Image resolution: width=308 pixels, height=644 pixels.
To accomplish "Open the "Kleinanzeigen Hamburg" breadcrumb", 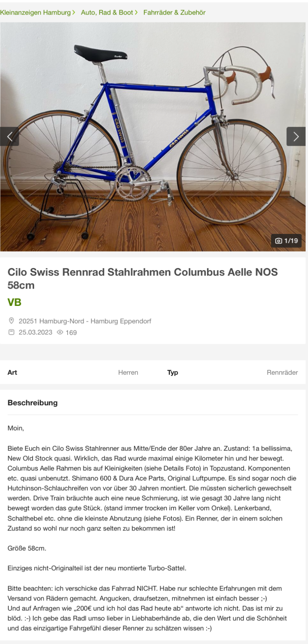I will [x=35, y=12].
